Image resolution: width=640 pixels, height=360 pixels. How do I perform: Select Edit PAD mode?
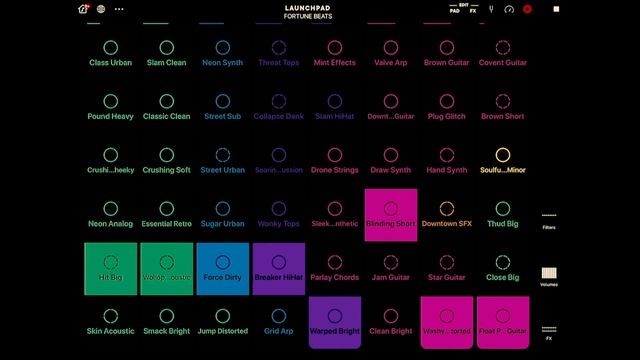pyautogui.click(x=454, y=11)
